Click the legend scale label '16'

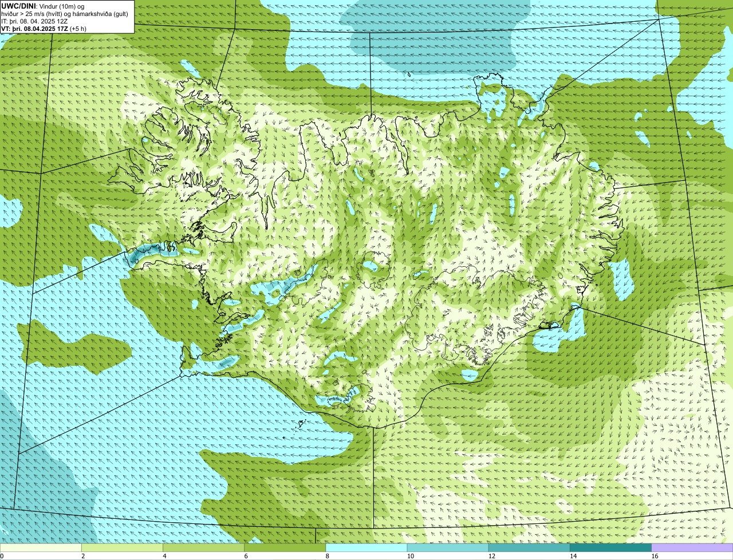point(655,556)
